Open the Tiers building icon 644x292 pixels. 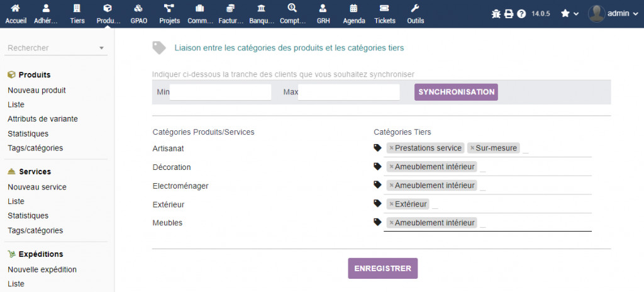(x=77, y=9)
